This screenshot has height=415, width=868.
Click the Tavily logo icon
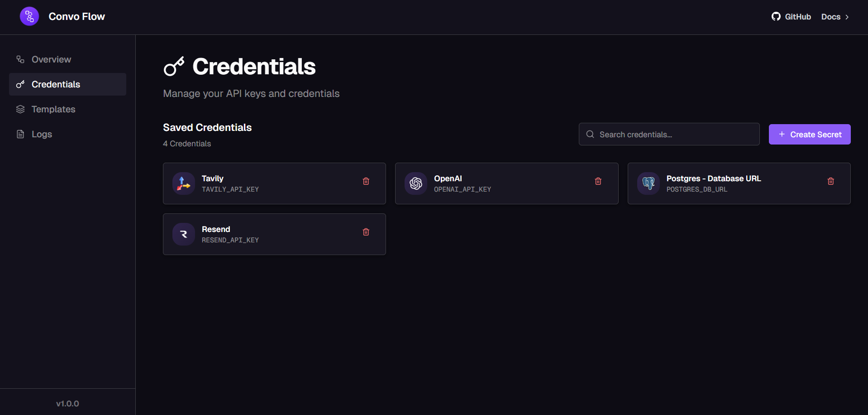(183, 183)
